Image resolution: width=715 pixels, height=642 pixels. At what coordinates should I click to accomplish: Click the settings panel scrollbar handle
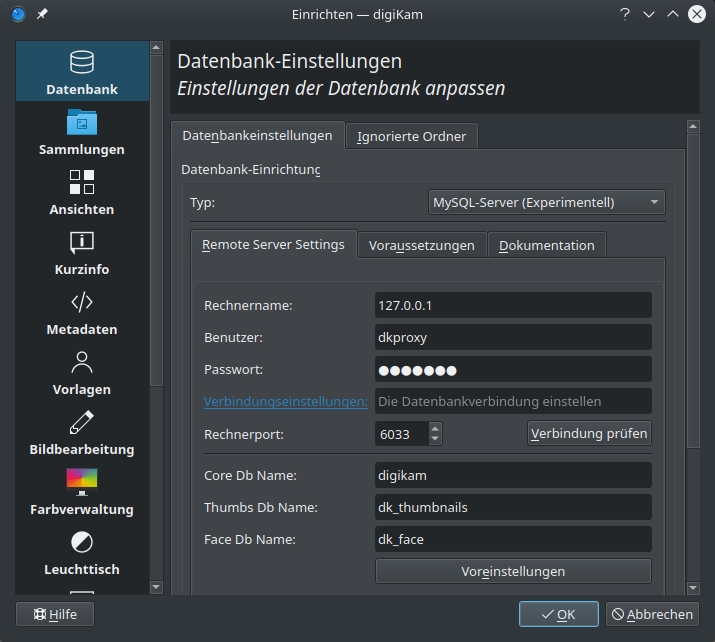[693, 290]
